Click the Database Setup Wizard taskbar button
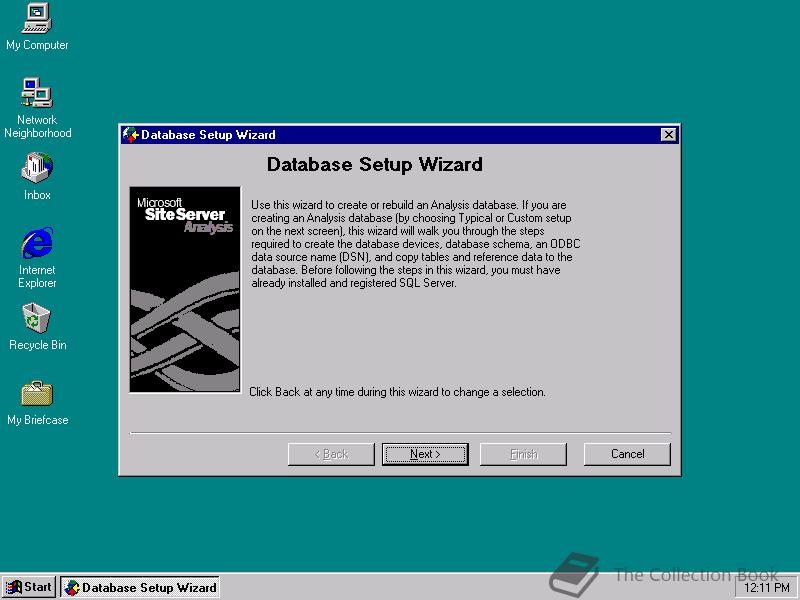This screenshot has width=800, height=600. click(140, 587)
